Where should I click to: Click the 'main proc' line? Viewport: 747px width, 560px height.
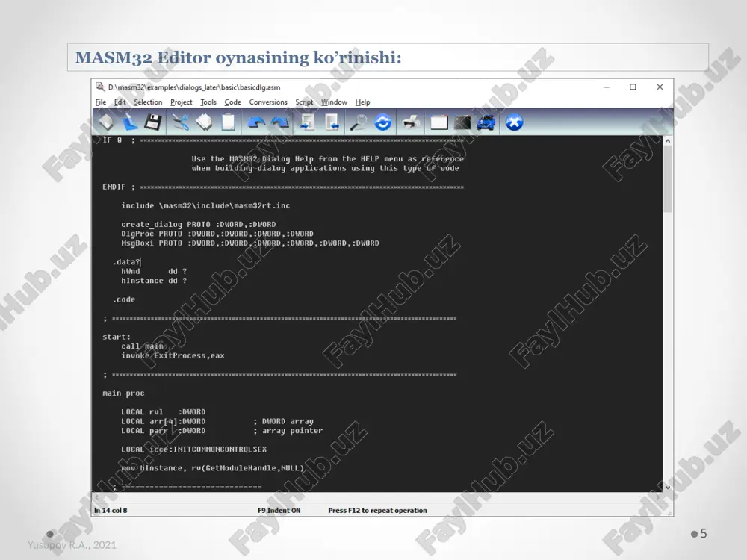pos(123,393)
